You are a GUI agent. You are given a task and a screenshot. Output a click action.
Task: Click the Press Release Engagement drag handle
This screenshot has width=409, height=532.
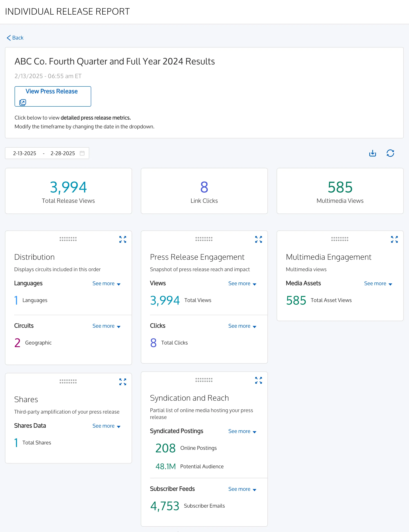tap(204, 239)
